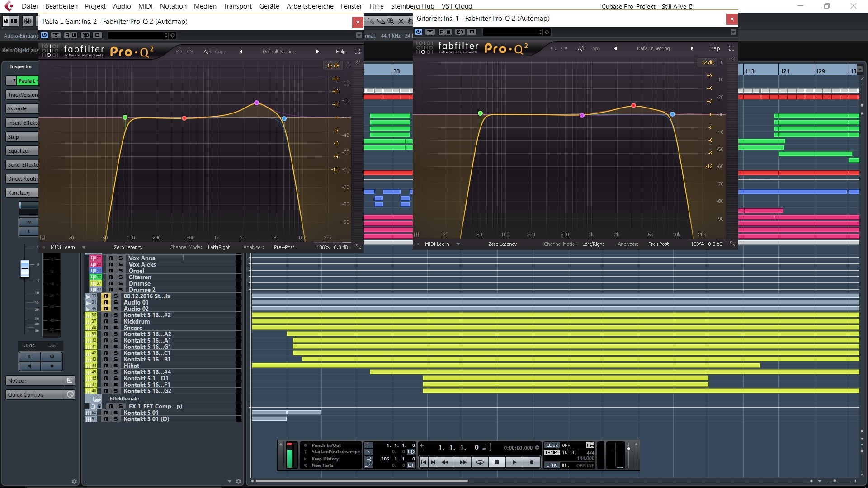Toggle metronome CLICK button in transport
The image size is (868, 488).
(552, 446)
